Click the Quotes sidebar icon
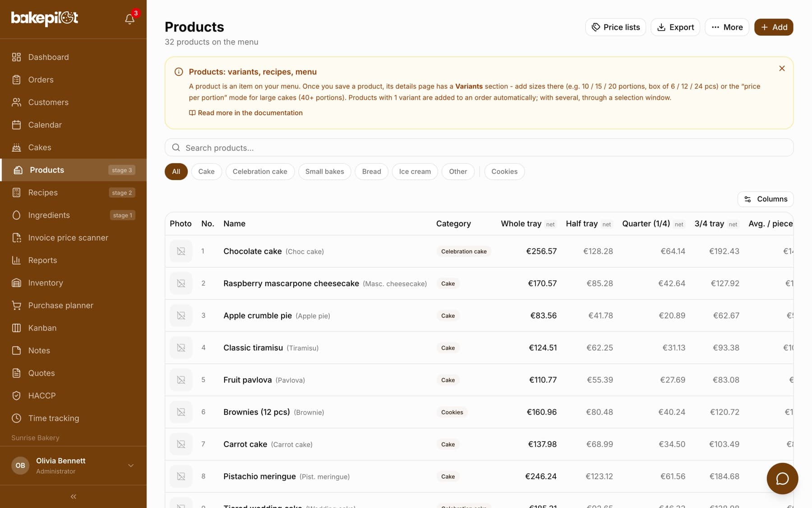 point(16,373)
